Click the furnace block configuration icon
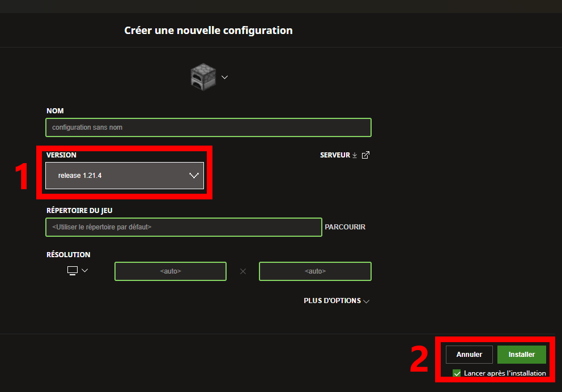This screenshot has height=392, width=562. (x=203, y=76)
